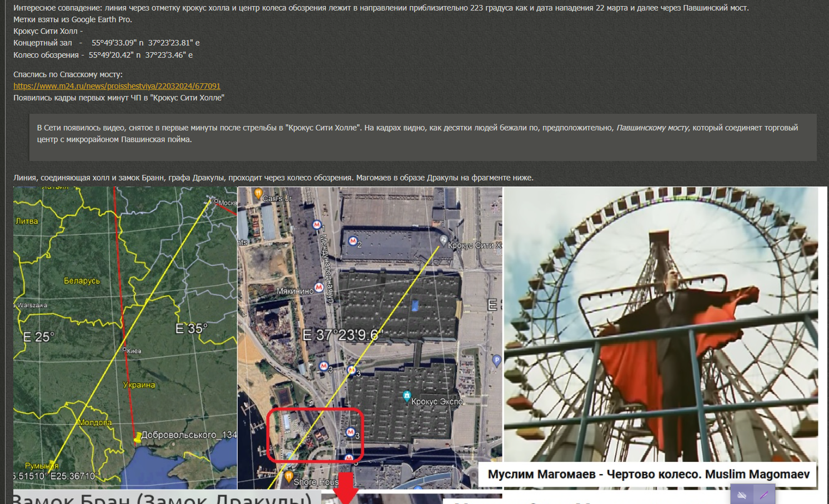The height and width of the screenshot is (504, 829).
Task: Click the crossed-out cloud icon
Action: [742, 495]
